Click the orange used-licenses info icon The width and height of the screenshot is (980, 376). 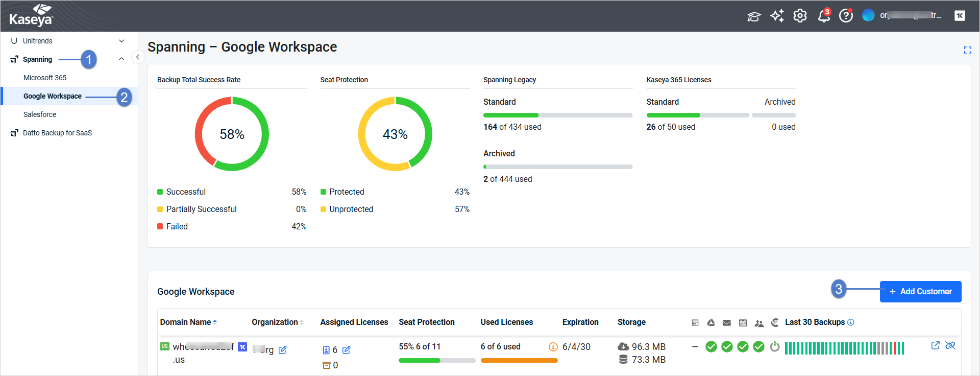tap(553, 347)
